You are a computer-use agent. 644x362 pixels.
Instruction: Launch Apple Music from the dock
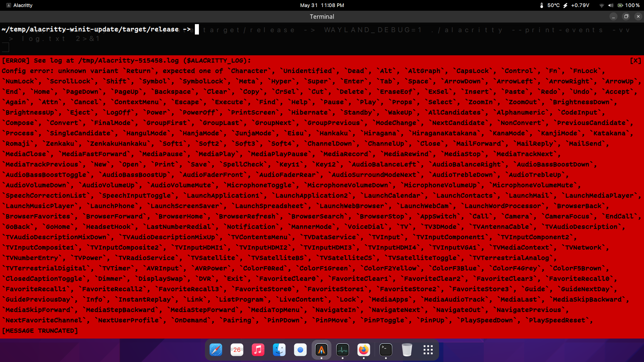pyautogui.click(x=258, y=350)
